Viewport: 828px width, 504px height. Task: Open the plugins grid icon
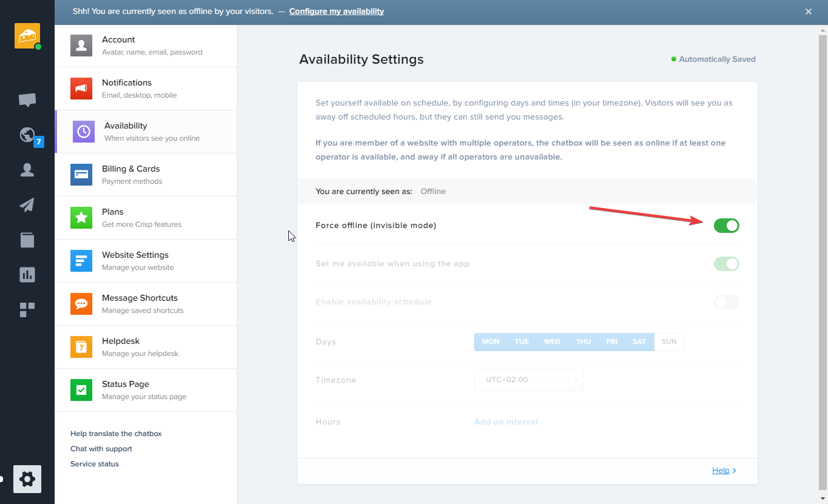[27, 310]
